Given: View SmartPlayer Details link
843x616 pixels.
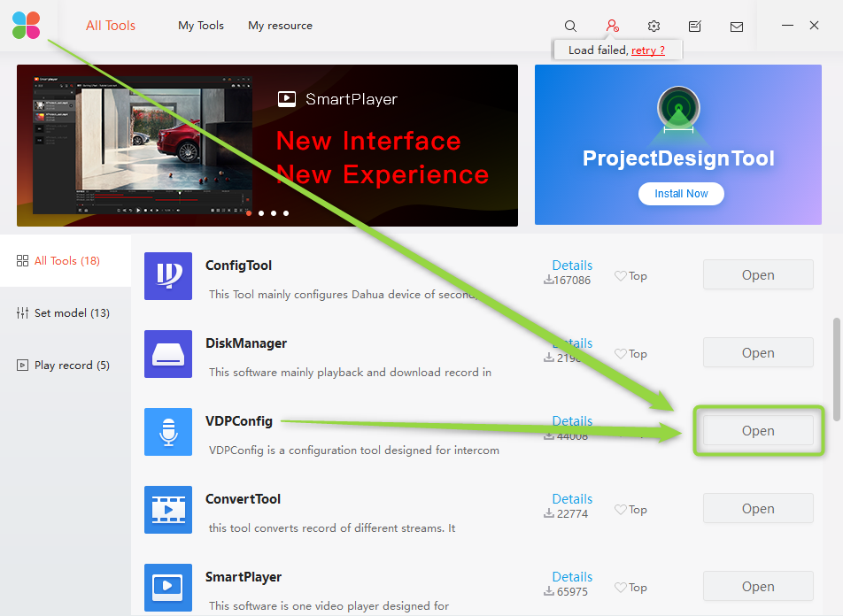Looking at the screenshot, I should (x=572, y=577).
